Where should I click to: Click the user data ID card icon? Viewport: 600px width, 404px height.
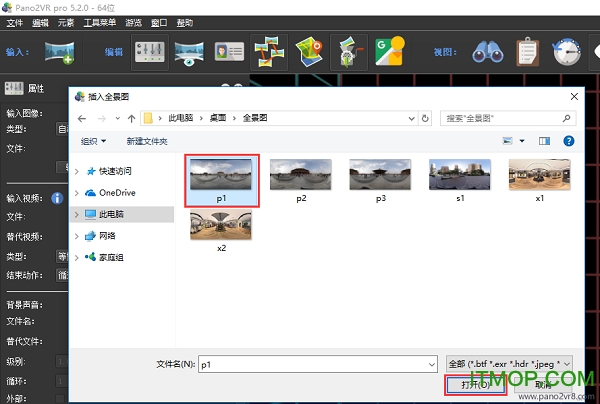click(x=230, y=51)
